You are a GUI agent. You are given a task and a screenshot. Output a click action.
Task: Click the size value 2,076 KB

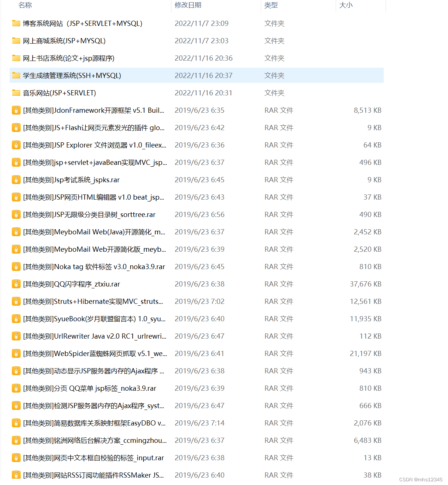click(x=367, y=423)
